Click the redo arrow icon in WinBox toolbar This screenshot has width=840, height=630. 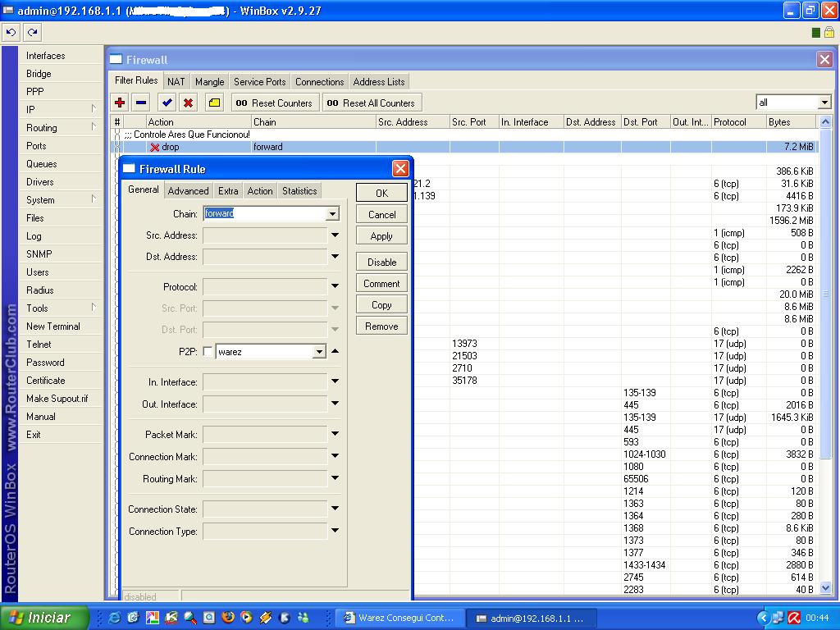(x=33, y=33)
